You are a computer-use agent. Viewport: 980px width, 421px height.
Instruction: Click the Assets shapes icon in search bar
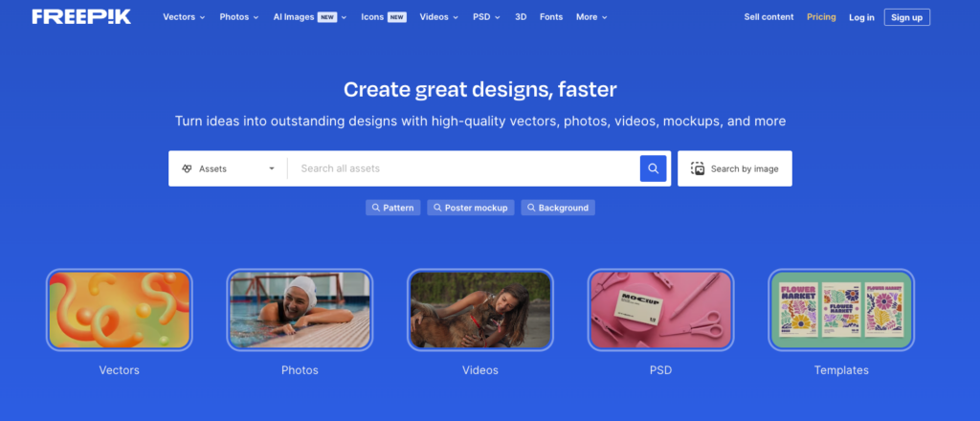[x=187, y=168]
